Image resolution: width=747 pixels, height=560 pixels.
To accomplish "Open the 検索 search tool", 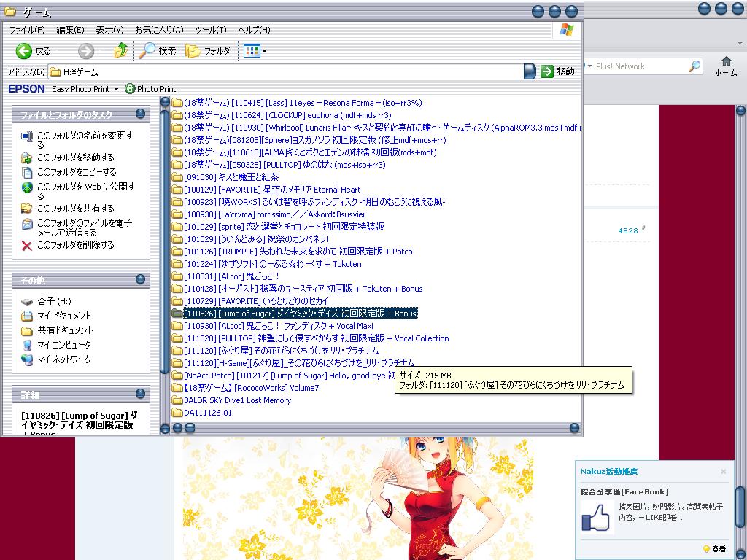I will (158, 50).
